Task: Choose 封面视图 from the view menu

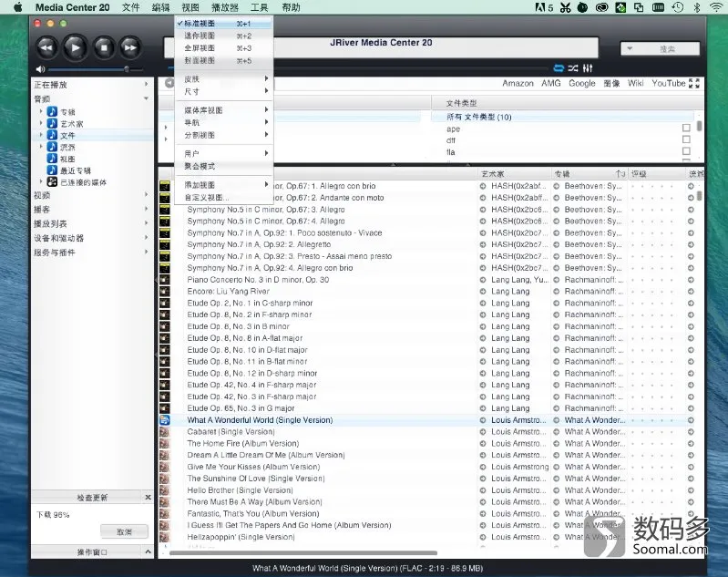Action: pyautogui.click(x=224, y=60)
